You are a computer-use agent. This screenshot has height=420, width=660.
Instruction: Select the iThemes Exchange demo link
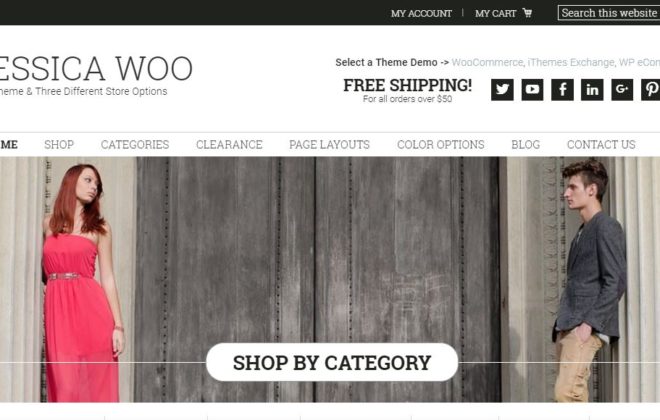[x=571, y=63]
